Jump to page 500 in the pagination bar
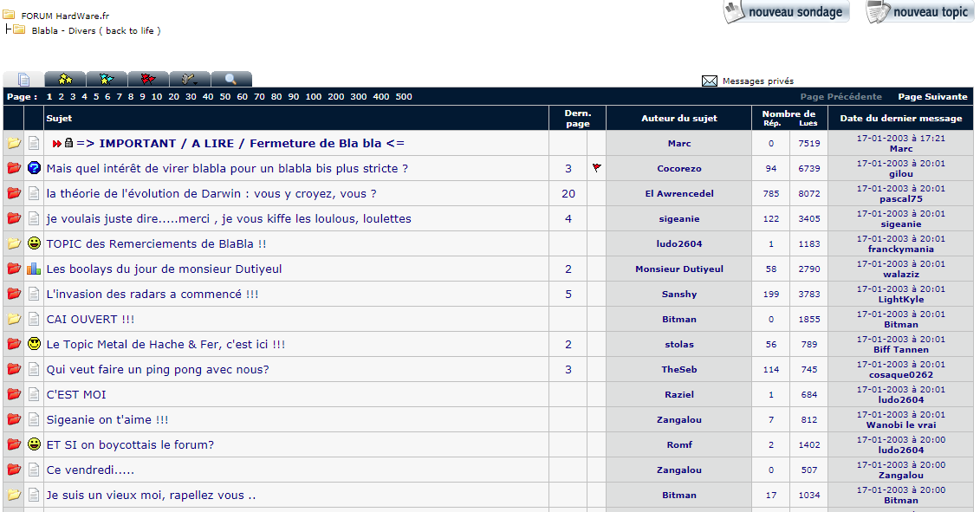Image resolution: width=980 pixels, height=512 pixels. [x=403, y=96]
